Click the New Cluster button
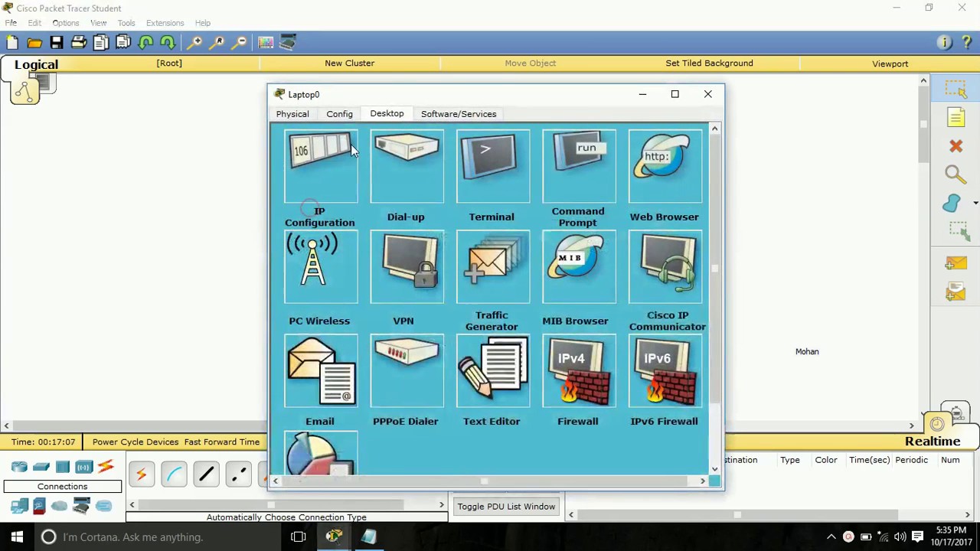Screen dimensions: 980x551 [349, 64]
